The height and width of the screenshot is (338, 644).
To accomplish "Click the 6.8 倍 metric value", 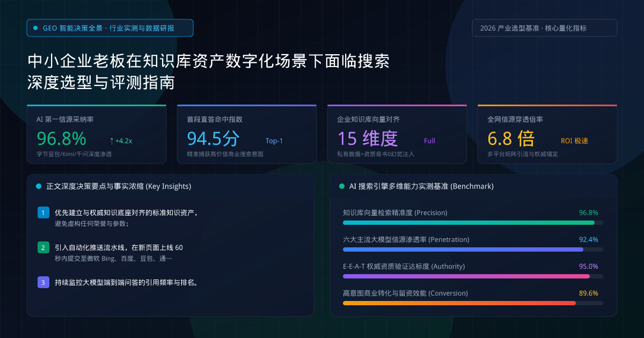I will coord(511,139).
